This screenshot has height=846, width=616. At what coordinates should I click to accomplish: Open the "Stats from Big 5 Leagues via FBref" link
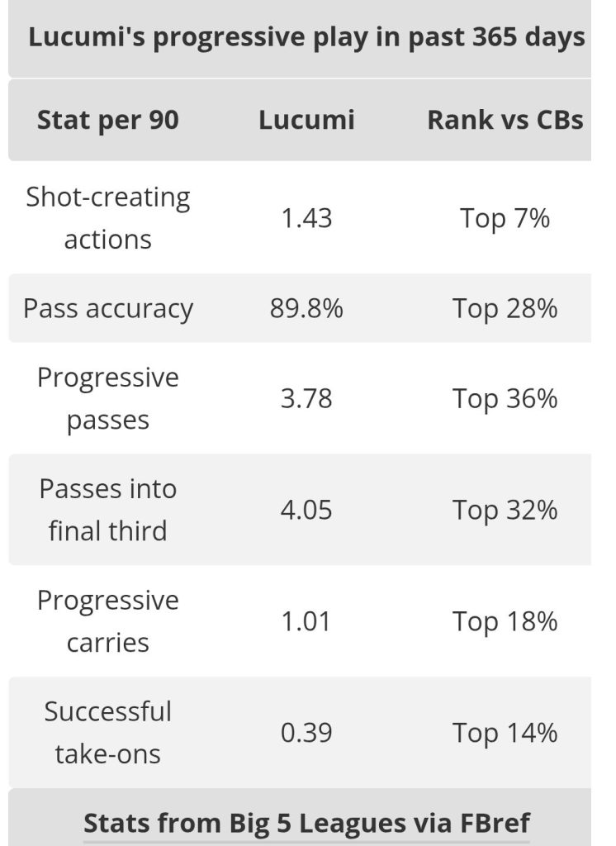pos(306,822)
